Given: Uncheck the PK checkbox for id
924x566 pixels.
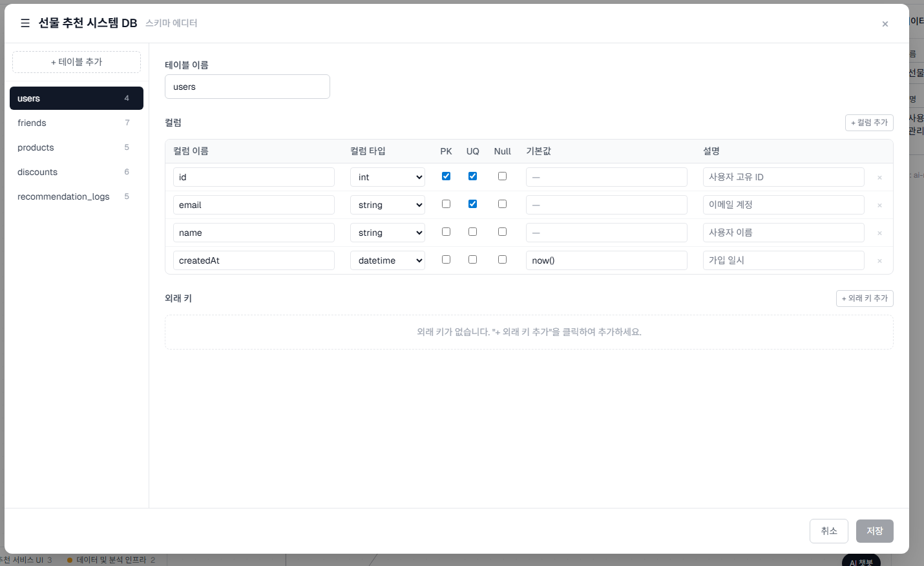Looking at the screenshot, I should tap(446, 176).
